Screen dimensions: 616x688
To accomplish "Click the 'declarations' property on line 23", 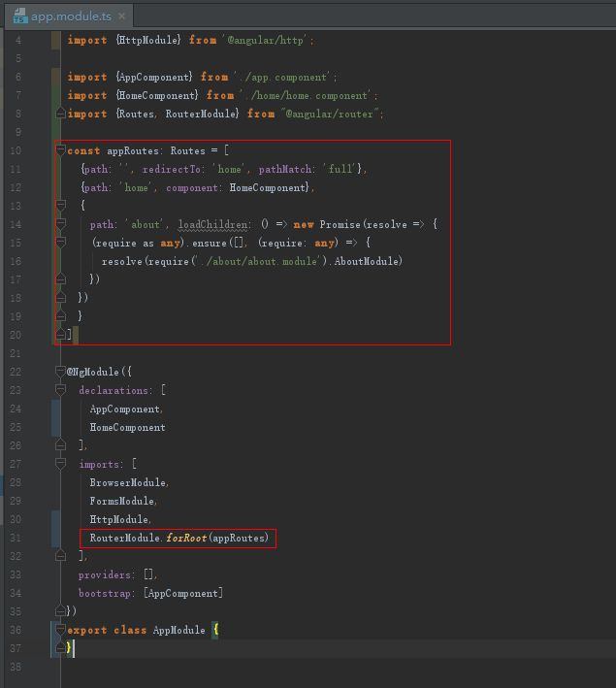I will tap(113, 390).
